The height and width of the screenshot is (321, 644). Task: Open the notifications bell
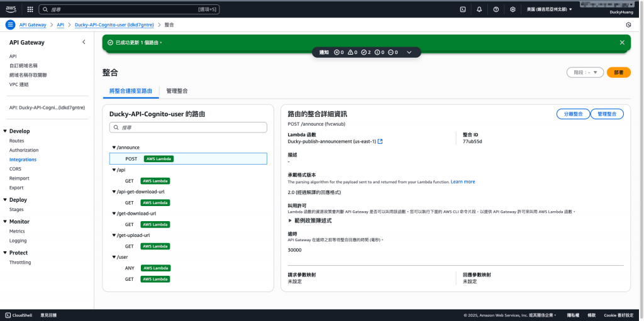(479, 9)
